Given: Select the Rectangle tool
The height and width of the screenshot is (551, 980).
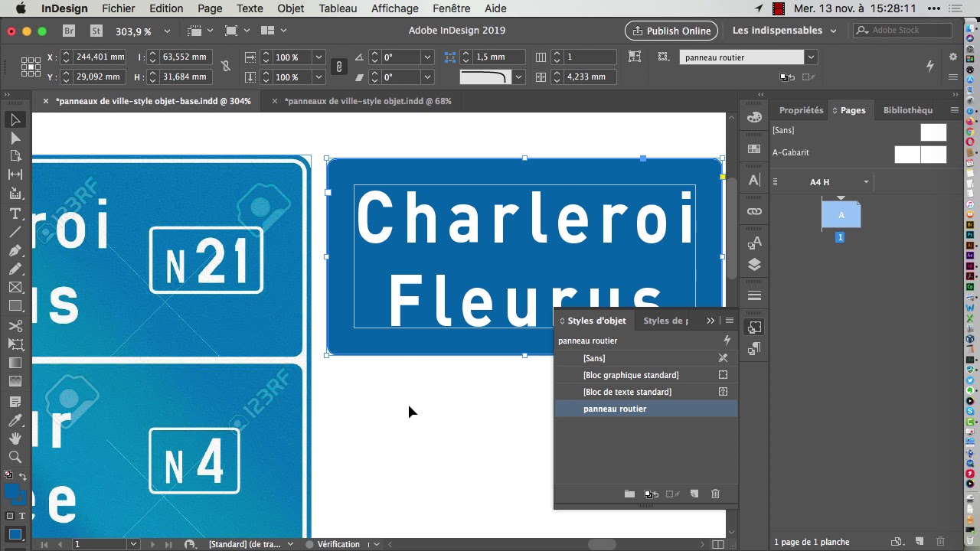Looking at the screenshot, I should [x=15, y=305].
